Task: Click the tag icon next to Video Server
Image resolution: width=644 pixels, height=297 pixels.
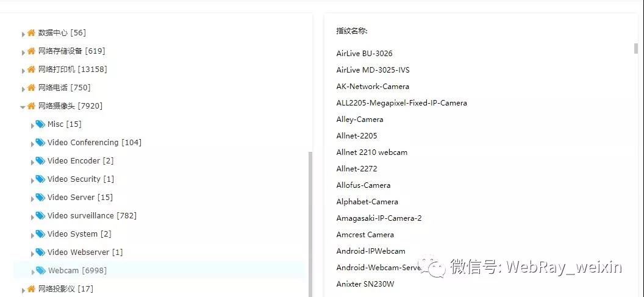Action: (40, 197)
